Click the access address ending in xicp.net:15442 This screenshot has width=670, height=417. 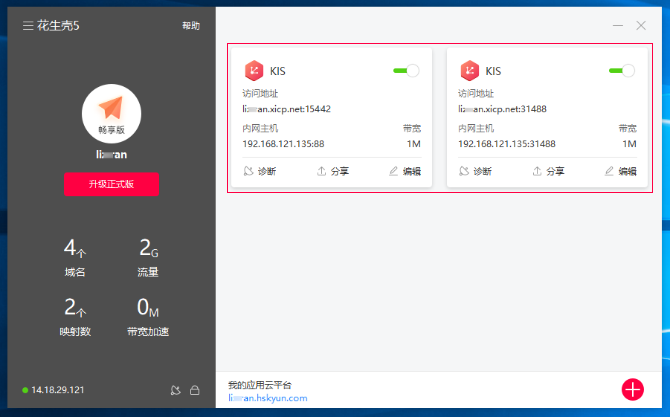(x=287, y=109)
